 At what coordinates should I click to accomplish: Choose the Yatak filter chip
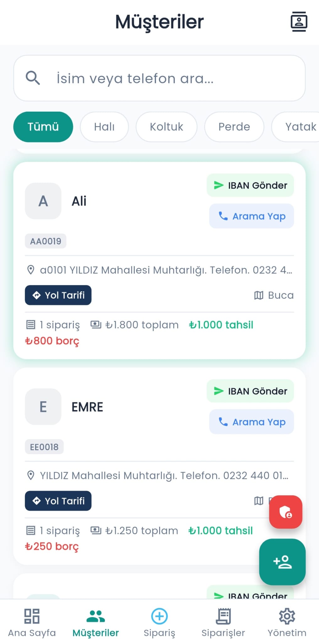click(297, 127)
